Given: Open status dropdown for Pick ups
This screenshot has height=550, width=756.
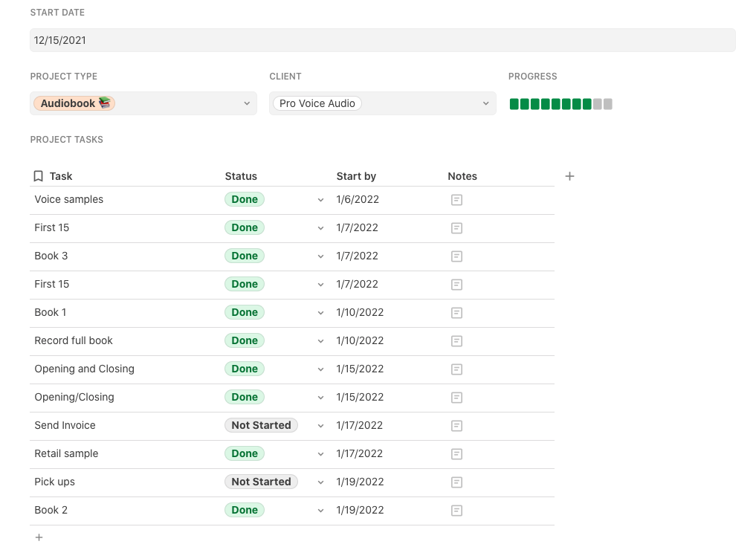Looking at the screenshot, I should click(x=320, y=482).
